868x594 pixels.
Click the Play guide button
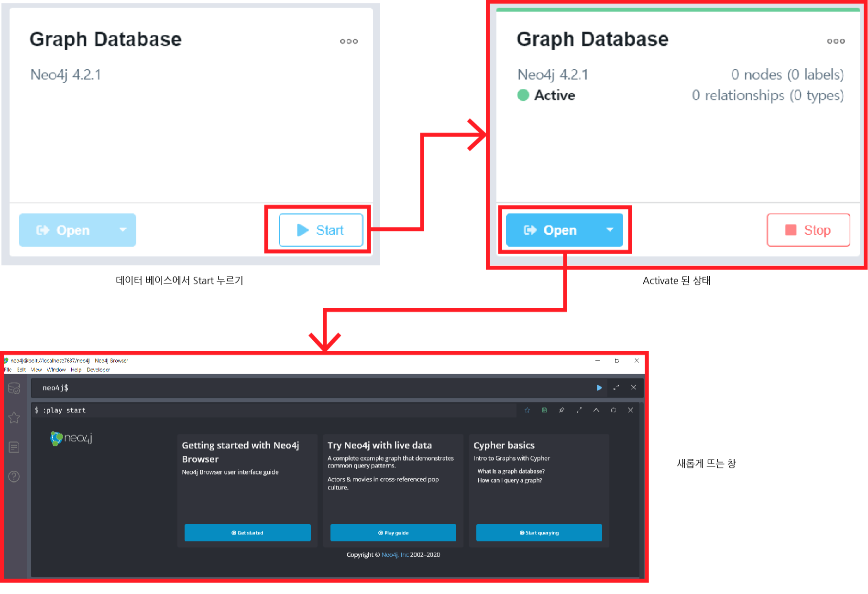click(393, 533)
